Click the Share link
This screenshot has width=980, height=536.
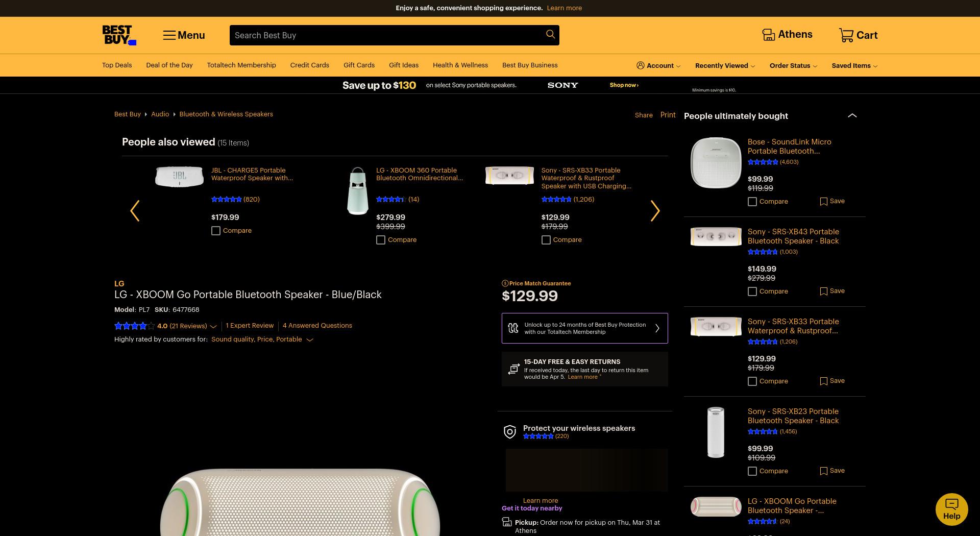pyautogui.click(x=644, y=115)
